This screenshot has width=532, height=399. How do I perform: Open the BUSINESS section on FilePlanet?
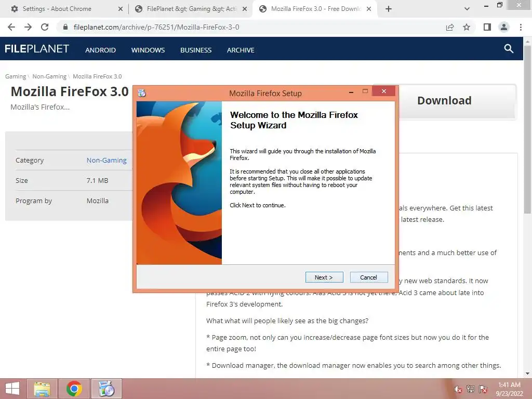pos(196,50)
